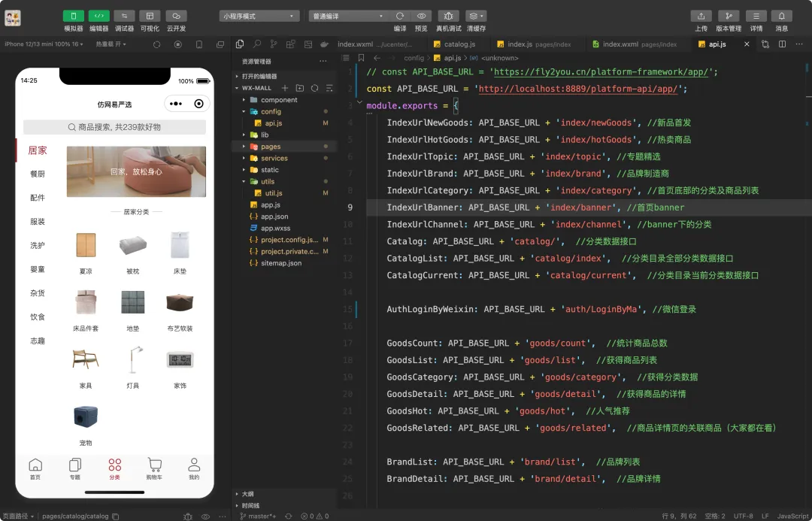This screenshot has width=812, height=521.
Task: Toggle the 调试器 debugger panel button
Action: pos(124,16)
